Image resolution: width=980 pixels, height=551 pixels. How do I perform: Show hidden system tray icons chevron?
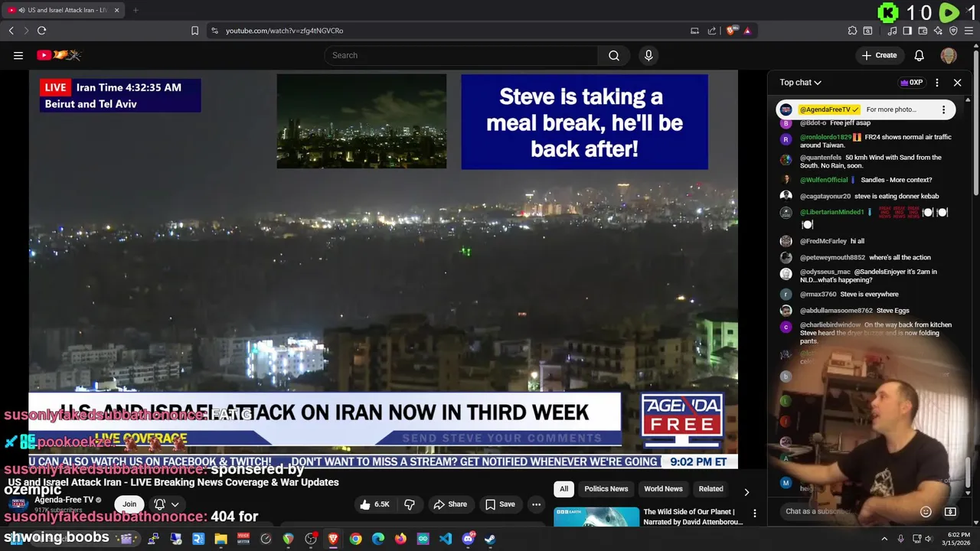click(884, 539)
